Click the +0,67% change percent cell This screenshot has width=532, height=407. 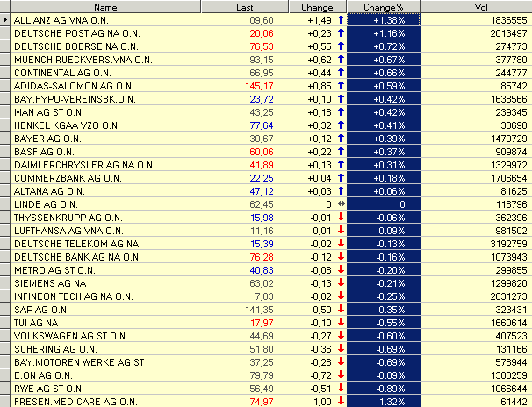point(384,60)
